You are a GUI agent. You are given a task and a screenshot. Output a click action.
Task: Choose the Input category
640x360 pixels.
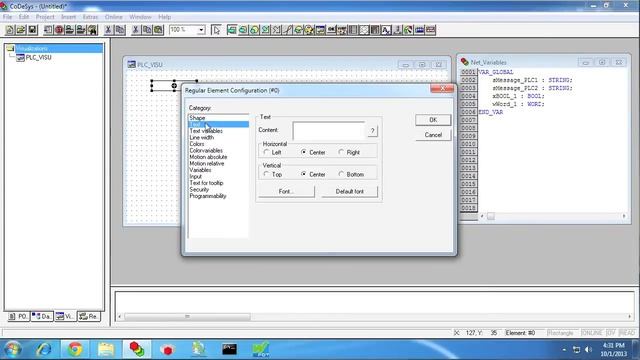[x=196, y=177]
